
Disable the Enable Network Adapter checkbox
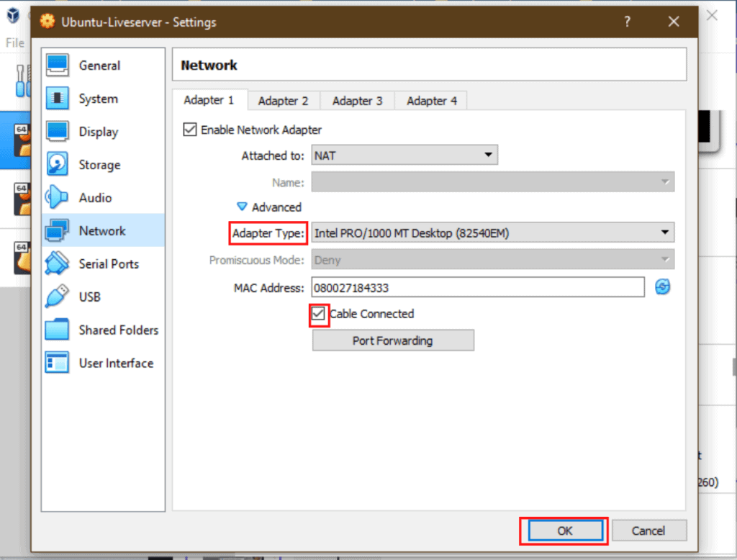[190, 130]
